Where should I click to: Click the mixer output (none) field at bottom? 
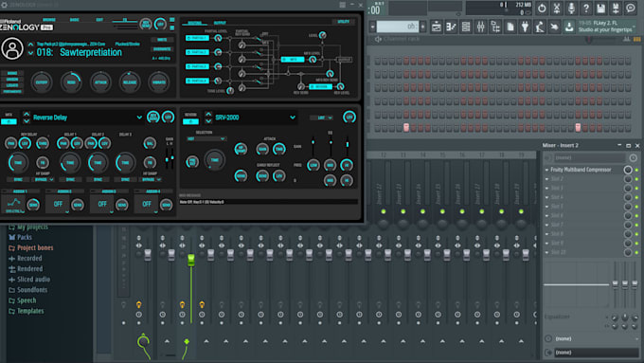click(596, 353)
